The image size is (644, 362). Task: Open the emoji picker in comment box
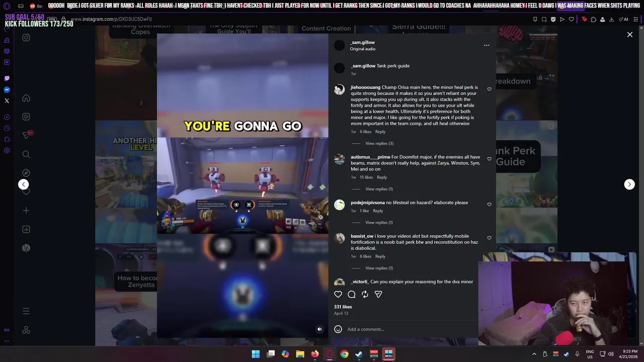pos(338,329)
